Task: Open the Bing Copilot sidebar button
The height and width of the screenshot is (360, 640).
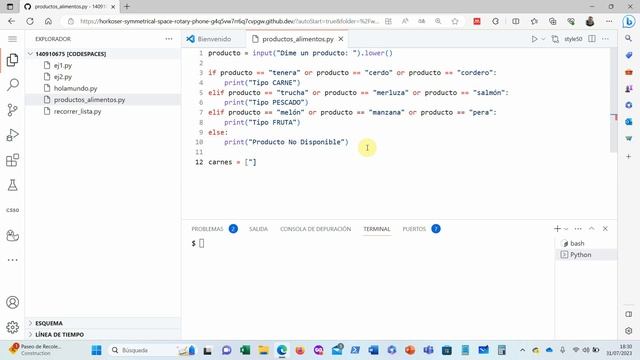Action: tap(629, 21)
